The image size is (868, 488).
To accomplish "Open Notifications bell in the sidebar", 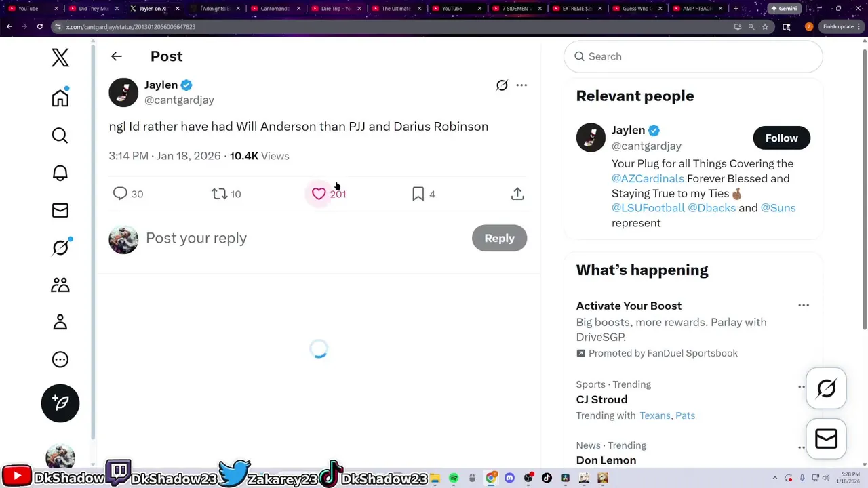I will coord(60,173).
